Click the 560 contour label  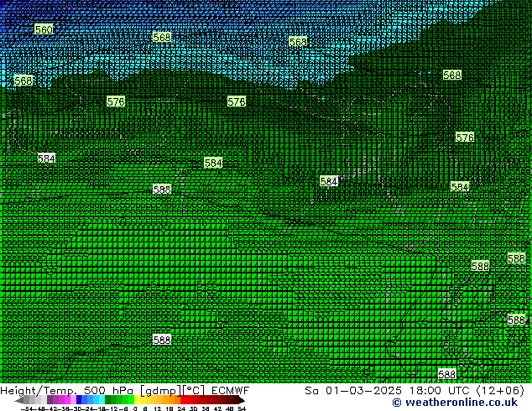(x=44, y=29)
